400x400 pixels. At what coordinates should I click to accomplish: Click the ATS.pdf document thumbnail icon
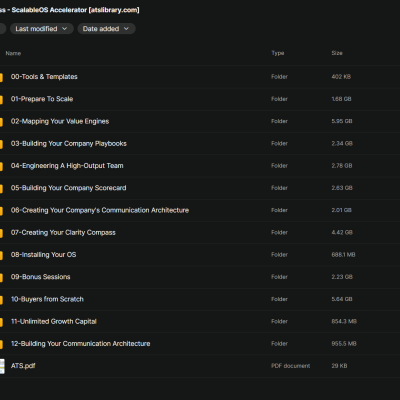coord(2,366)
